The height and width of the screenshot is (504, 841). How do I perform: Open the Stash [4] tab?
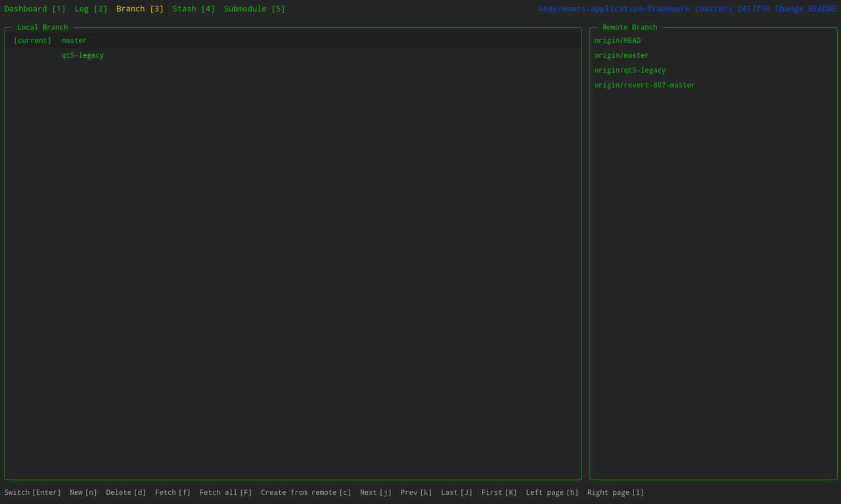[194, 9]
